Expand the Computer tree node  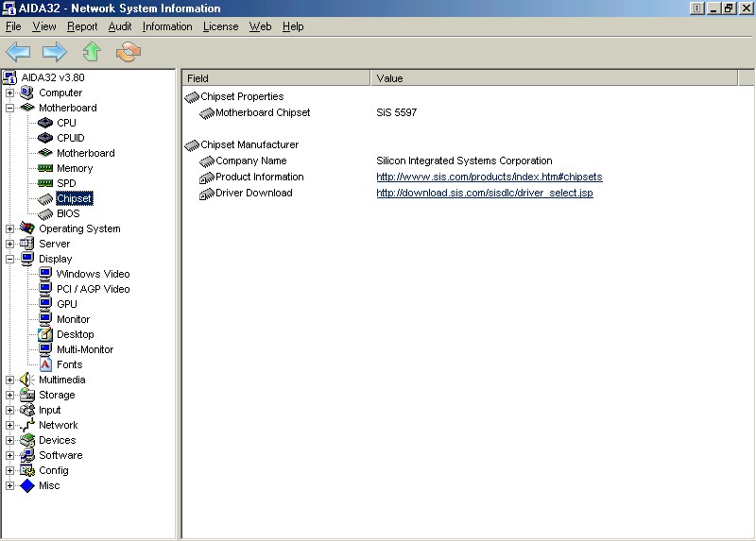(x=9, y=93)
